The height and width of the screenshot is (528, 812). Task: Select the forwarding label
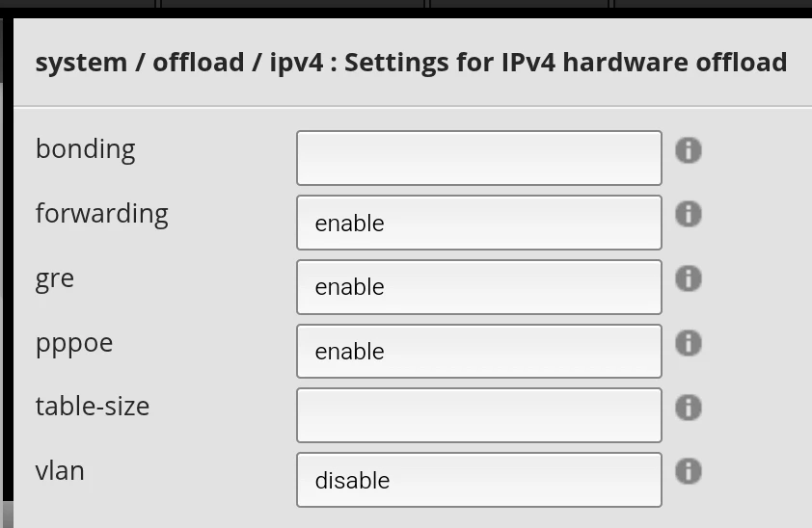tap(101, 213)
